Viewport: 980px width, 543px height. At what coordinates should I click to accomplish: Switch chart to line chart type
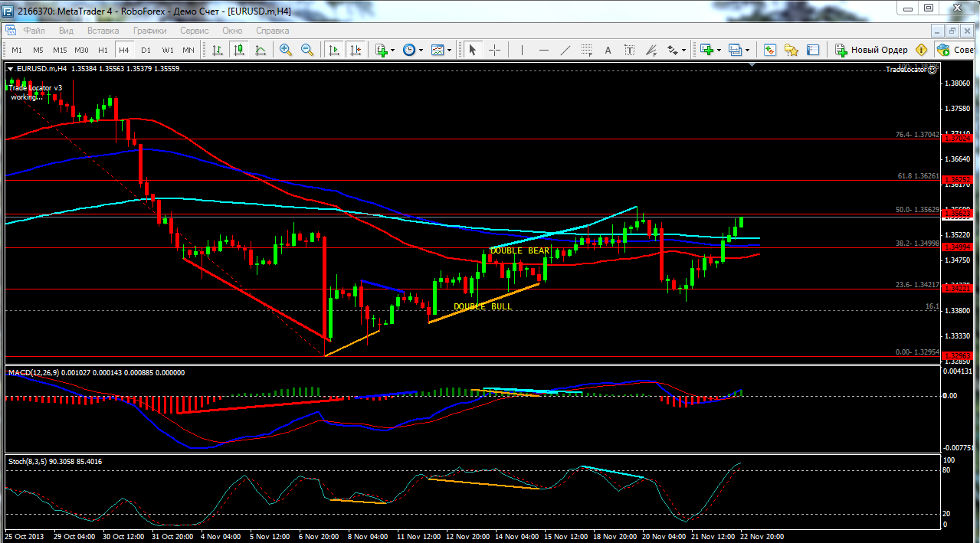coord(261,50)
